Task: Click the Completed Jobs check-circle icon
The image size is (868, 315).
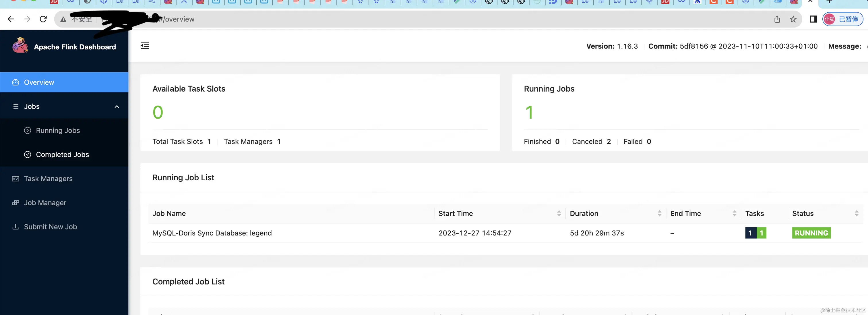Action: (x=28, y=154)
